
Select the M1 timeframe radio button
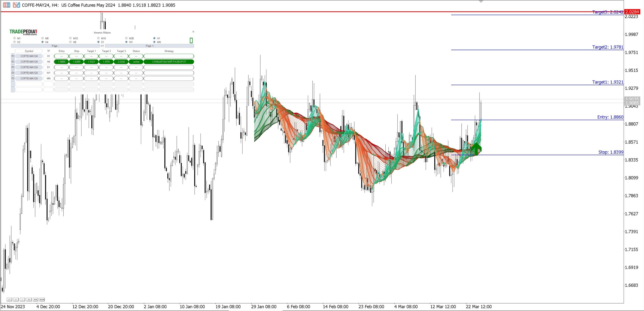tap(15, 38)
